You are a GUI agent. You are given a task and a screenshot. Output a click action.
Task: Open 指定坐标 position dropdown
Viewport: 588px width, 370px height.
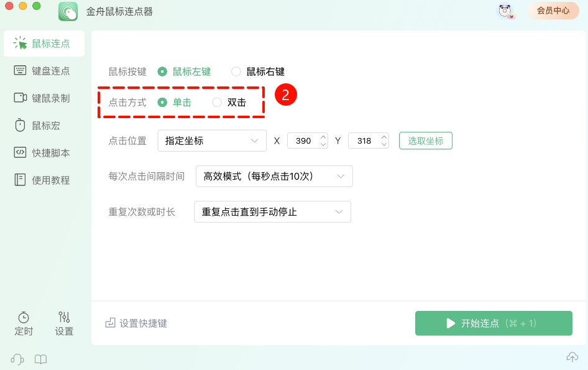pyautogui.click(x=212, y=141)
